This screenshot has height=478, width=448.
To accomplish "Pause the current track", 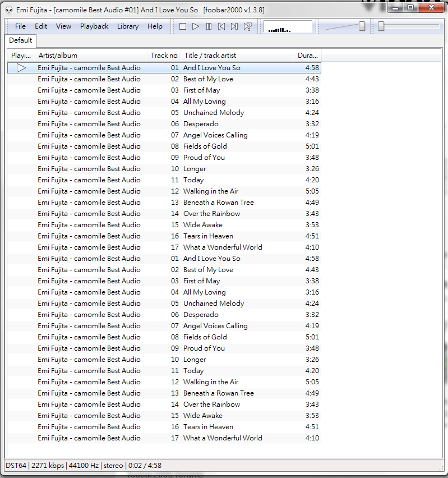I will coord(209,26).
